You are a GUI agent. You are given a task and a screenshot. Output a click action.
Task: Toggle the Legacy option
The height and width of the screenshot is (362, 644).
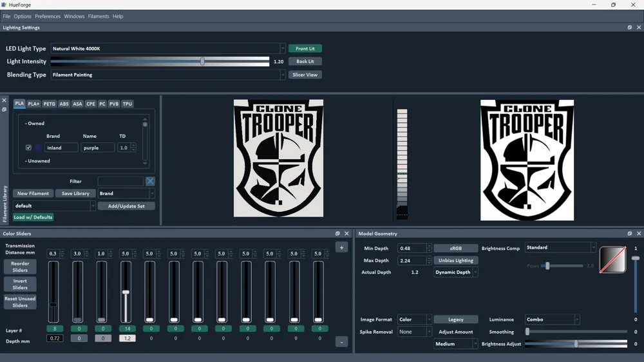point(456,319)
